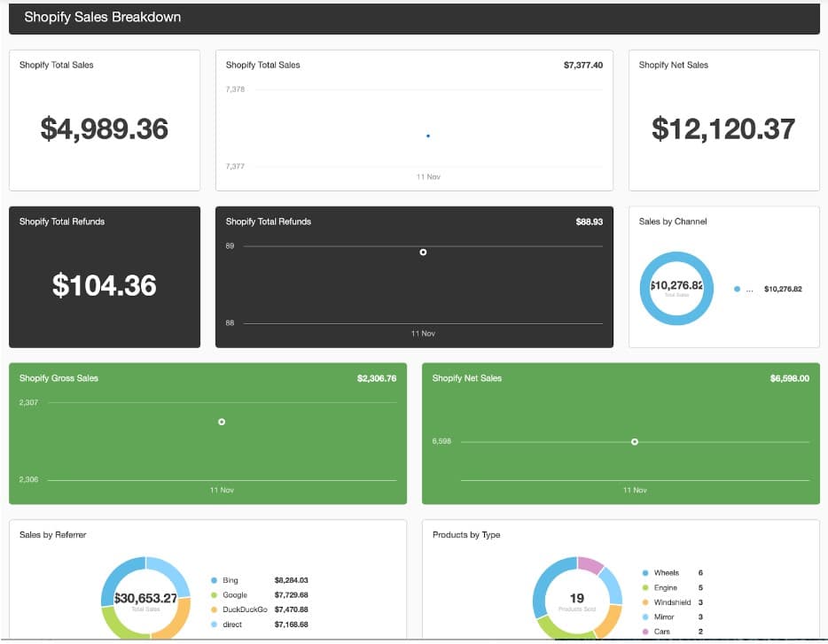Click the purple Cars legend dot
The width and height of the screenshot is (828, 644).
click(644, 631)
